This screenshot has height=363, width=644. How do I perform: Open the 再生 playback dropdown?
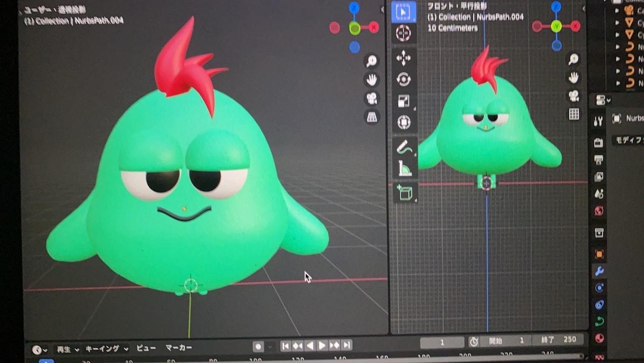coord(68,349)
